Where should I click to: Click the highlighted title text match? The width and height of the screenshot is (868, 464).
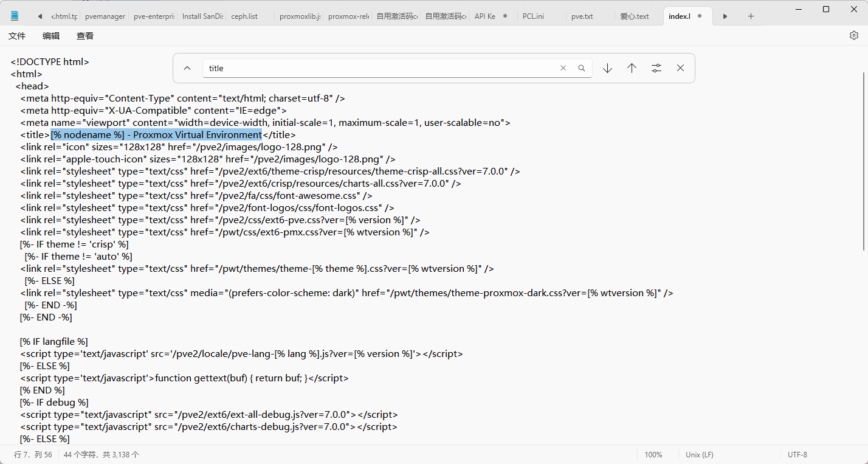tap(156, 135)
